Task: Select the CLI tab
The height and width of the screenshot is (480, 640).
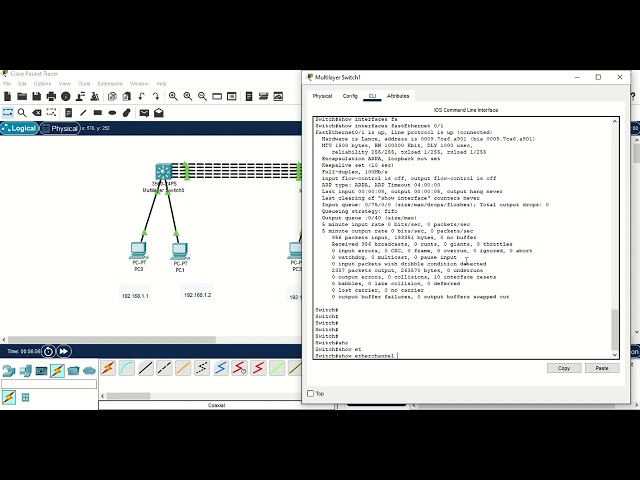Action: (x=372, y=96)
